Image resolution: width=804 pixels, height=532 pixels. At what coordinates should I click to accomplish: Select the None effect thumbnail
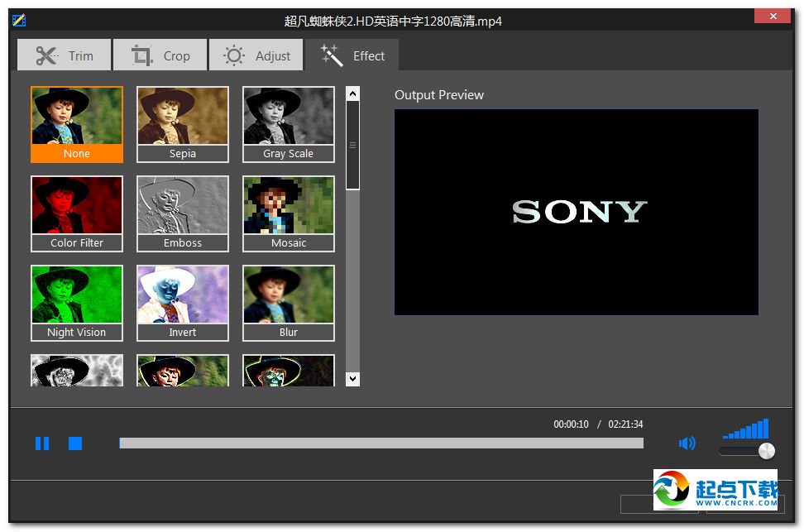pos(77,125)
